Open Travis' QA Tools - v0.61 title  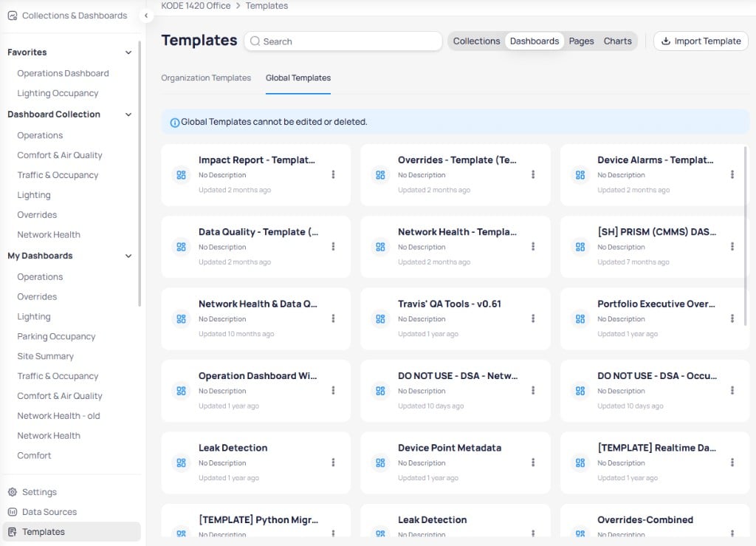tap(449, 304)
